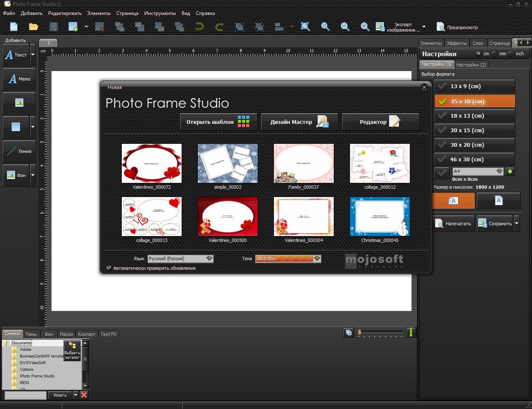
Task: Expand dropdown arrow next to Текст tool
Action: coord(33,55)
